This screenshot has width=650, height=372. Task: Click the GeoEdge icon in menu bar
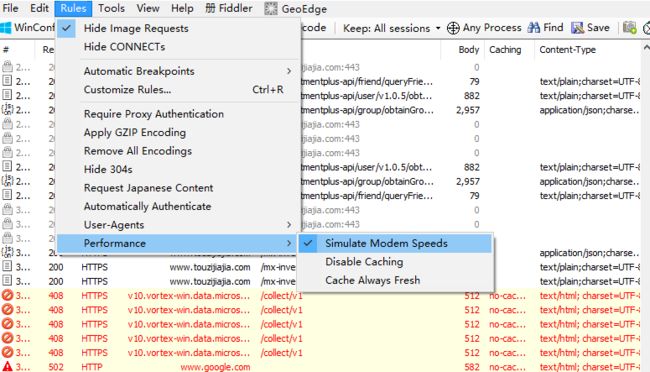coord(271,9)
